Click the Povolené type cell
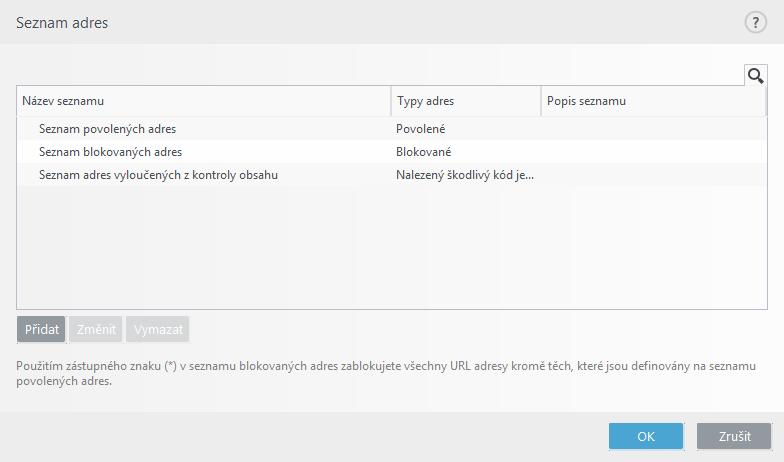784x462 pixels. pos(420,129)
